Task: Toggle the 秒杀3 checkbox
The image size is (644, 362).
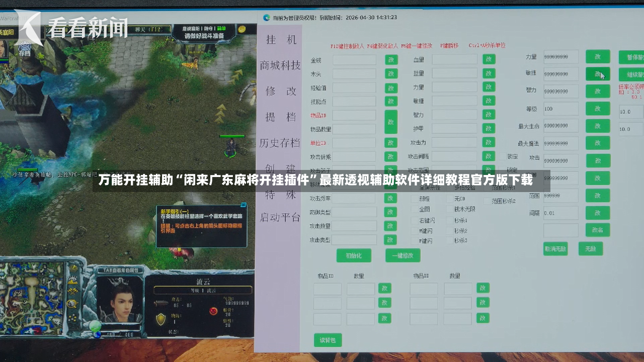Action: tap(449, 241)
